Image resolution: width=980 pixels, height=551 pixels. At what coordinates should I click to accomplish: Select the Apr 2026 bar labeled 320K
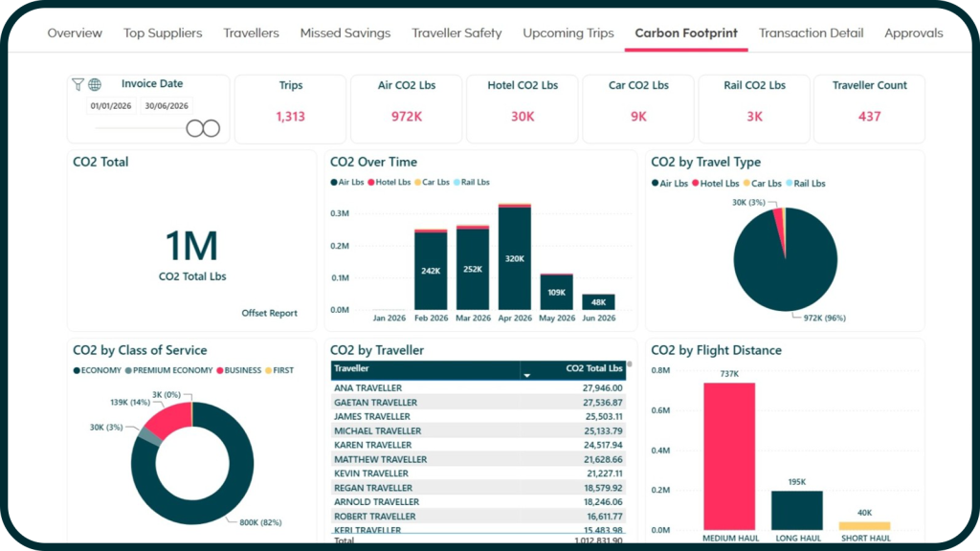(514, 258)
